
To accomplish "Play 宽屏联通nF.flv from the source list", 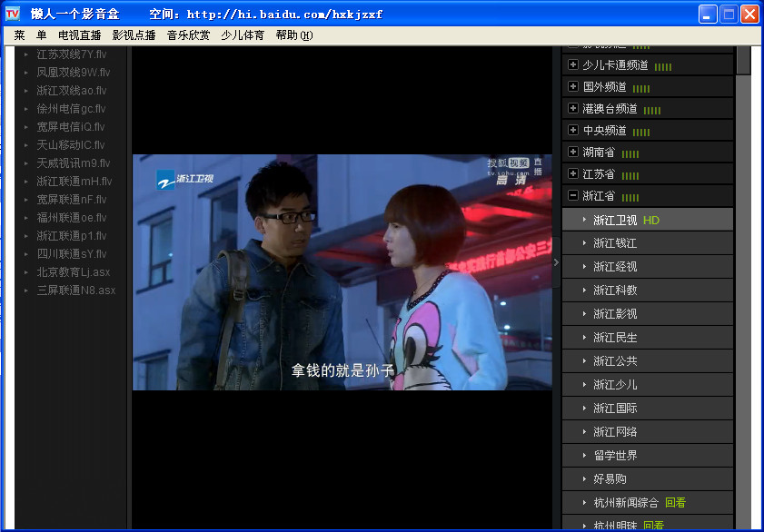I will pyautogui.click(x=72, y=199).
